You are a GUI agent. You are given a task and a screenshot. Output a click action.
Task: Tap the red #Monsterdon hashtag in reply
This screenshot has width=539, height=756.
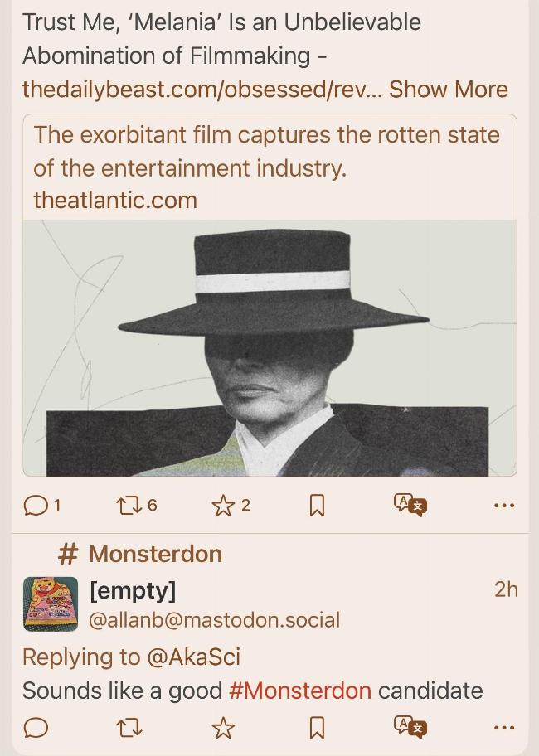(x=300, y=691)
